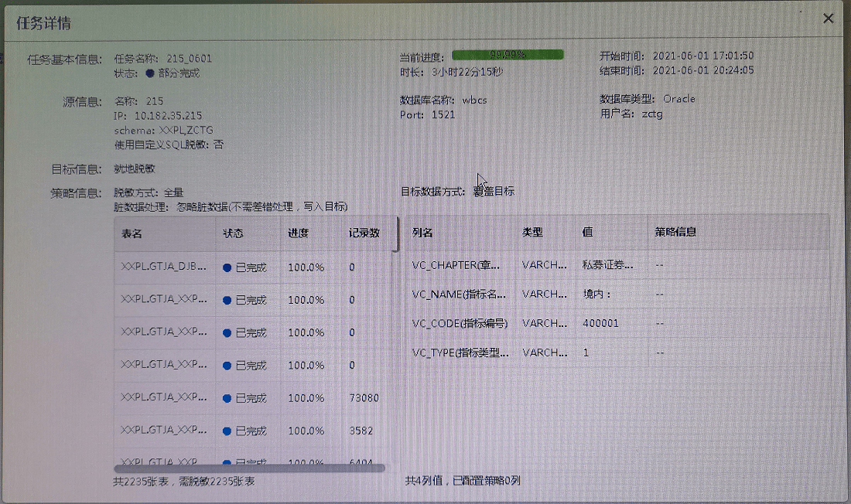Image resolution: width=851 pixels, height=504 pixels.
Task: Click the 已完成 status in 73080 row
Action: coord(251,398)
